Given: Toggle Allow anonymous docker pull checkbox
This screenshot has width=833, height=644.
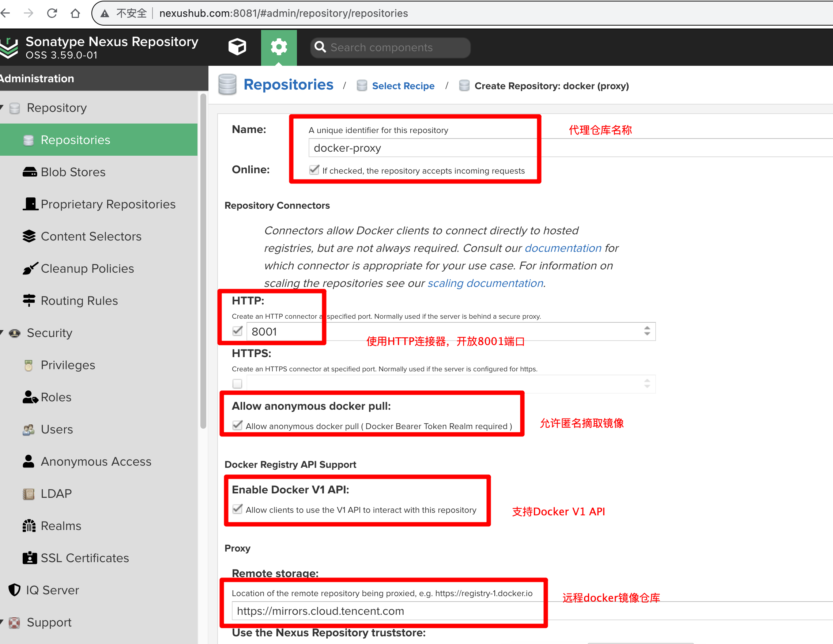Looking at the screenshot, I should click(237, 425).
